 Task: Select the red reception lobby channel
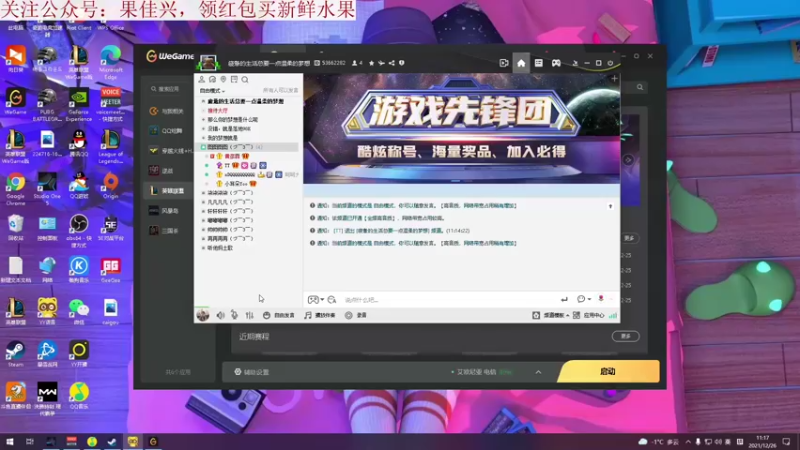tap(218, 111)
